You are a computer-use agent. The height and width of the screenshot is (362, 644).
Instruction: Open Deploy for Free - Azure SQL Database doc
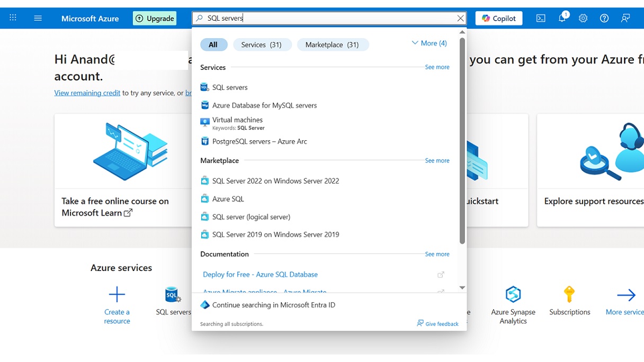(260, 275)
